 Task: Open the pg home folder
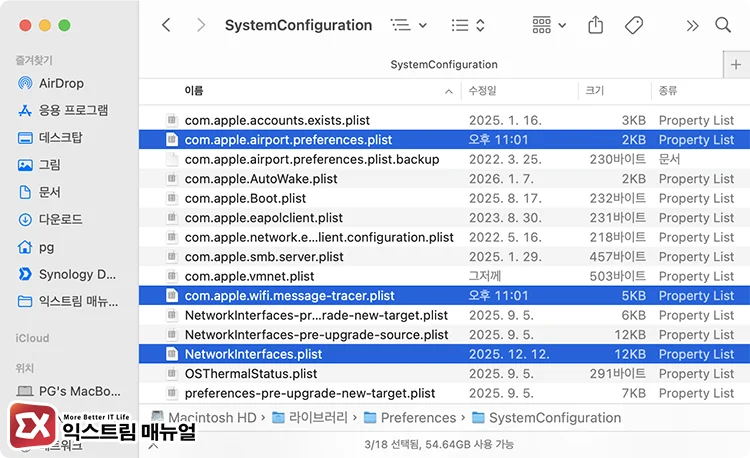tap(35, 247)
